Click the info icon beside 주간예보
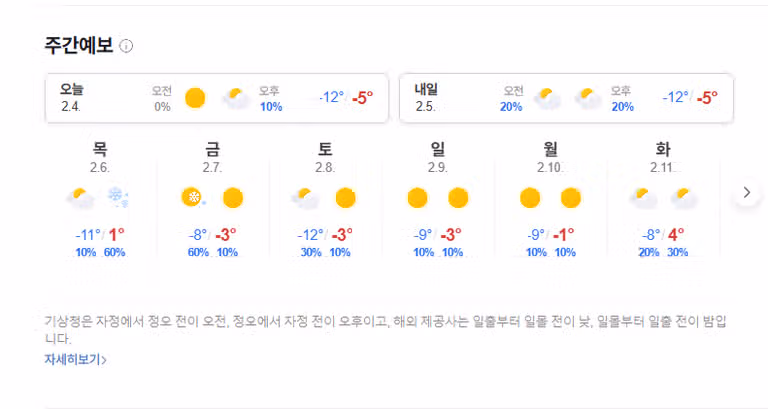This screenshot has height=409, width=768. pos(126,46)
